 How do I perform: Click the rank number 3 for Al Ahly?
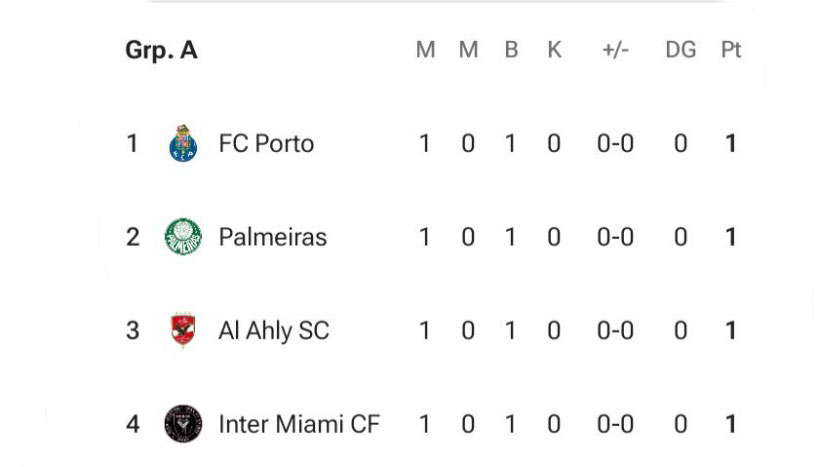click(132, 330)
